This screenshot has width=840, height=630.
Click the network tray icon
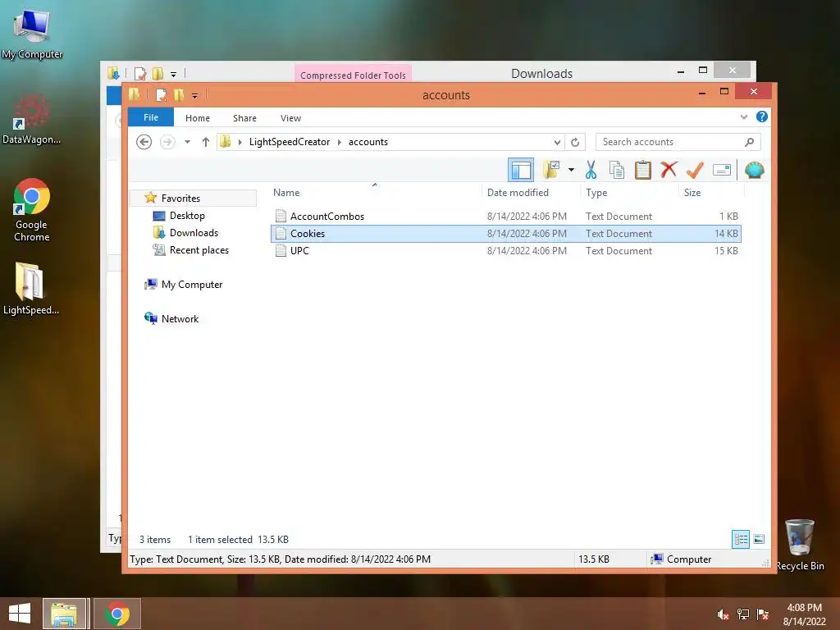click(743, 614)
